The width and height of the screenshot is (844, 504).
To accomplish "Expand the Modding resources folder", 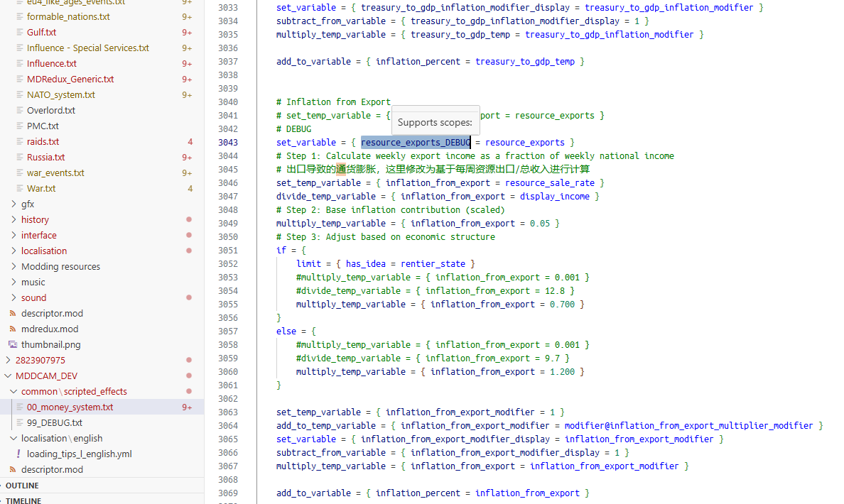I will [60, 267].
